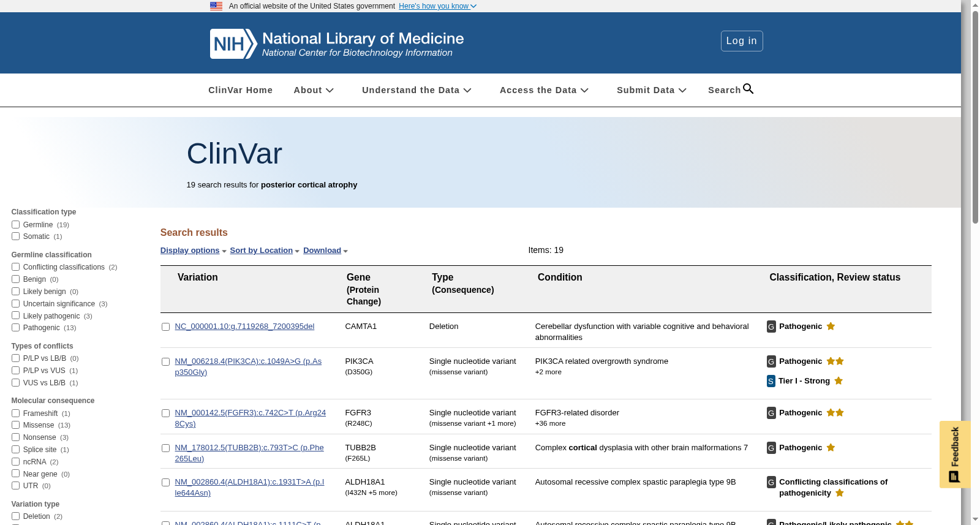Check the Germline classification type filter

15,225
